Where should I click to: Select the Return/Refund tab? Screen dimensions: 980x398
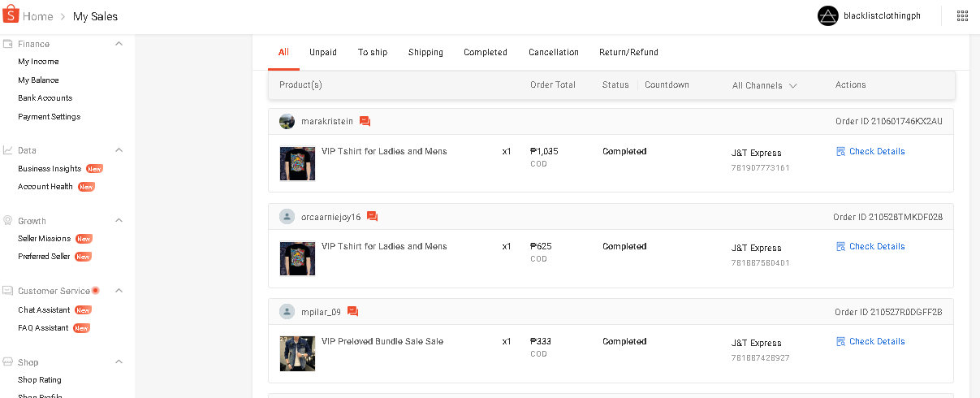coord(628,53)
